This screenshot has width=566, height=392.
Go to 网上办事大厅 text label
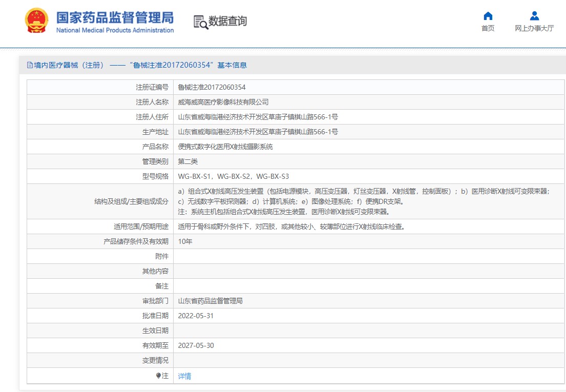pyautogui.click(x=534, y=29)
